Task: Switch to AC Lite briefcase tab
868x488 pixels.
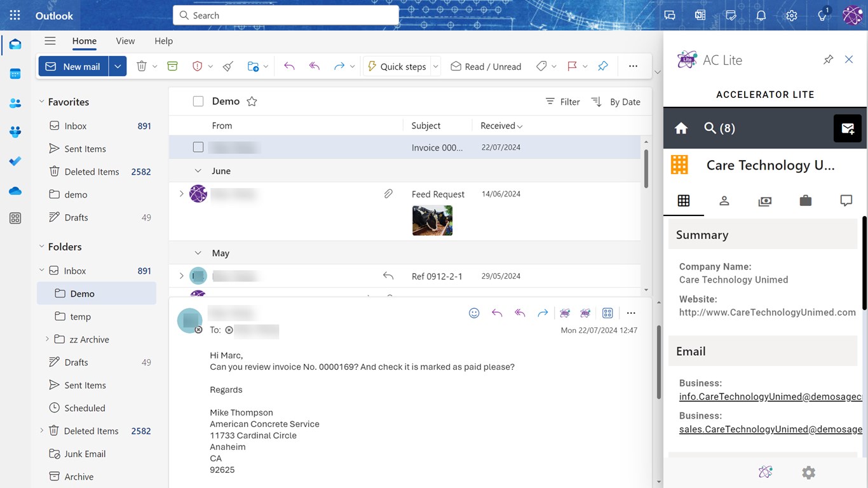Action: tap(805, 201)
